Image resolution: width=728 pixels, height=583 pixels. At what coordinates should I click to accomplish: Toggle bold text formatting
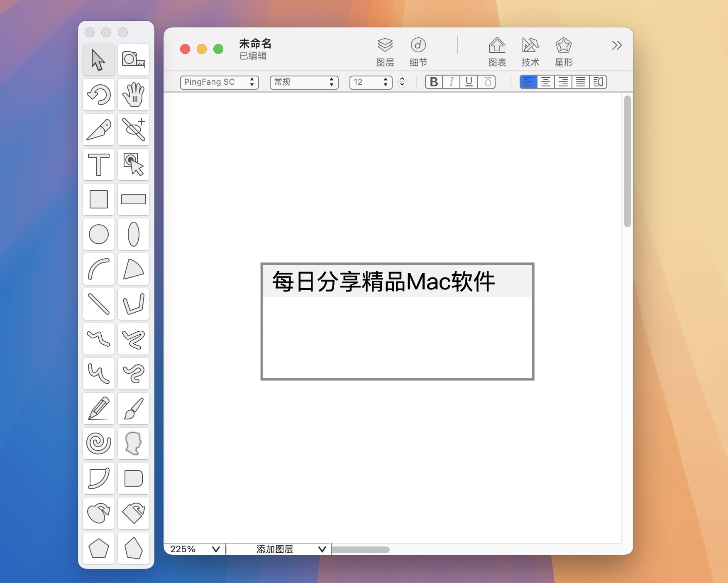point(434,82)
